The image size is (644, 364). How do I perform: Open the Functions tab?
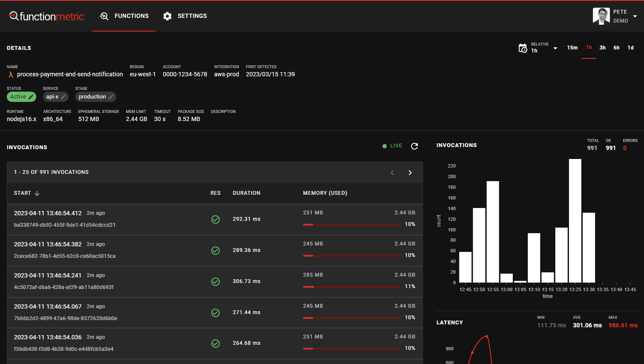point(124,16)
